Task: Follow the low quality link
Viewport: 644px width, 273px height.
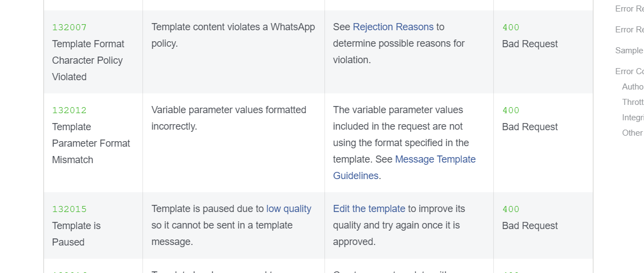Action: click(x=289, y=209)
